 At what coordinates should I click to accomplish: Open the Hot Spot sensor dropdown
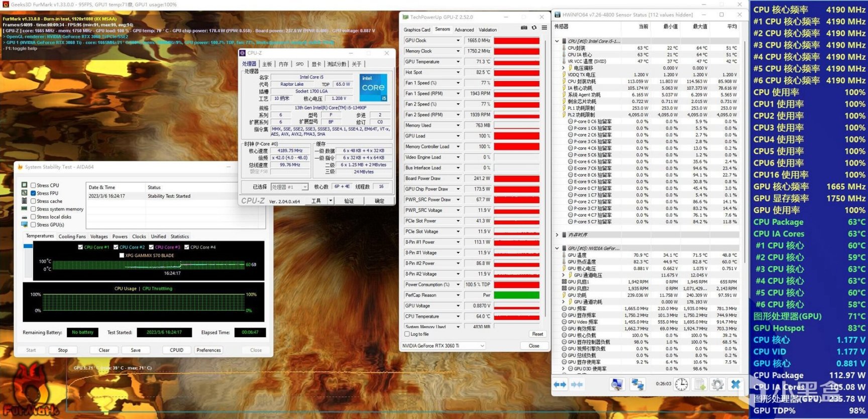(x=458, y=72)
